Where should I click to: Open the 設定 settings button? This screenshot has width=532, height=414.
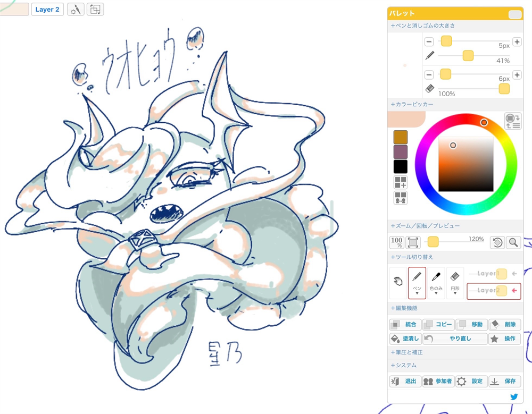(x=471, y=382)
